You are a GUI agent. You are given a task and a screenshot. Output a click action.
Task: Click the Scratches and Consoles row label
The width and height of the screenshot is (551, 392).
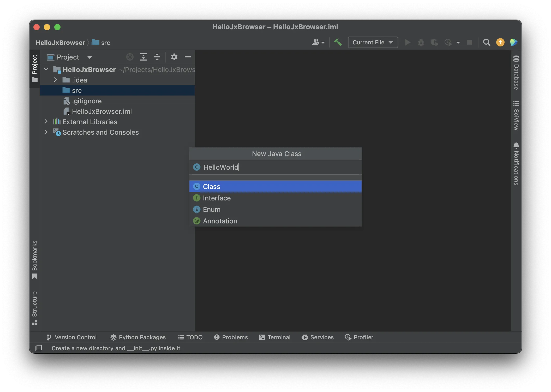(x=101, y=132)
